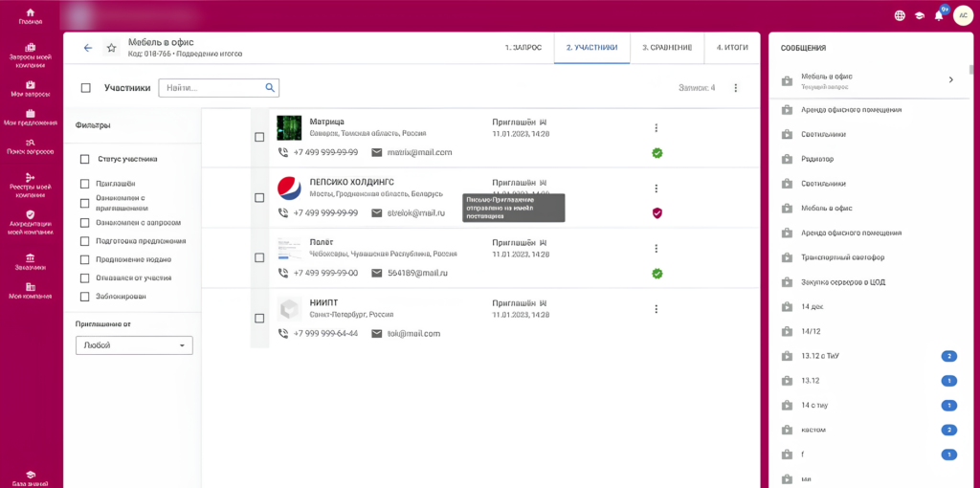Screen dimensions: 980x488
Task: Open Главная in the sidebar
Action: [31, 15]
